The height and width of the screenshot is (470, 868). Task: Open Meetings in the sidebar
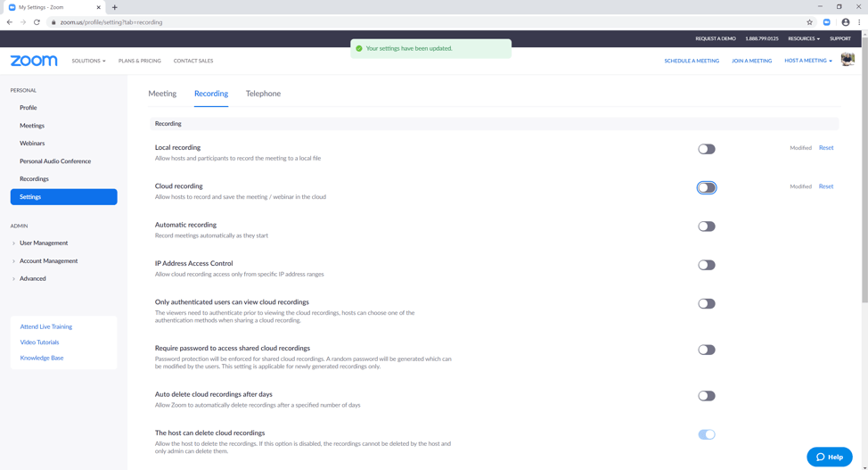[31, 125]
